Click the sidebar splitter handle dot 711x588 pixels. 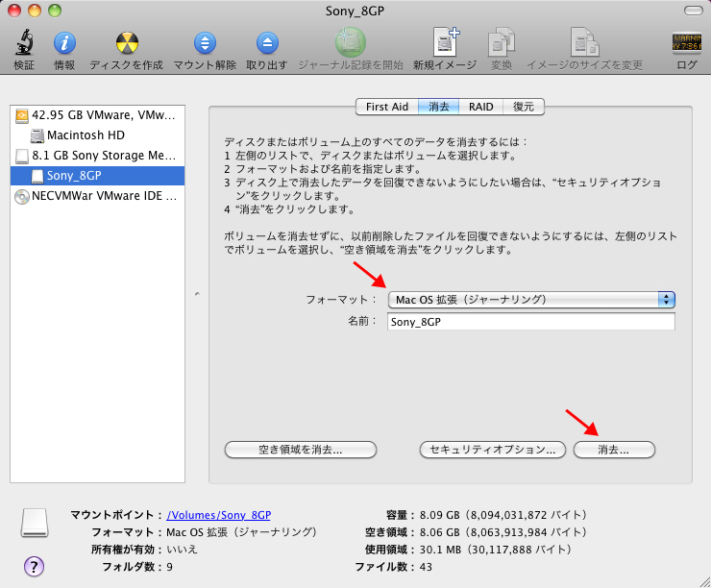click(197, 294)
